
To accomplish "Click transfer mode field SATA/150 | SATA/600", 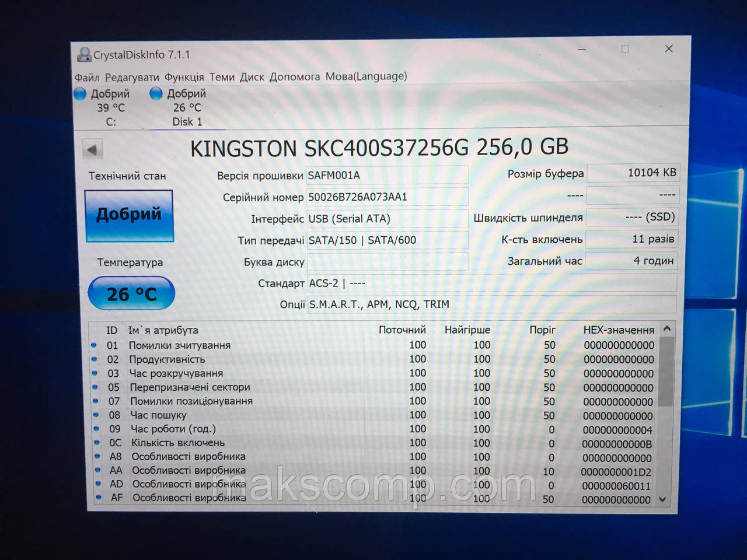I will [x=387, y=240].
